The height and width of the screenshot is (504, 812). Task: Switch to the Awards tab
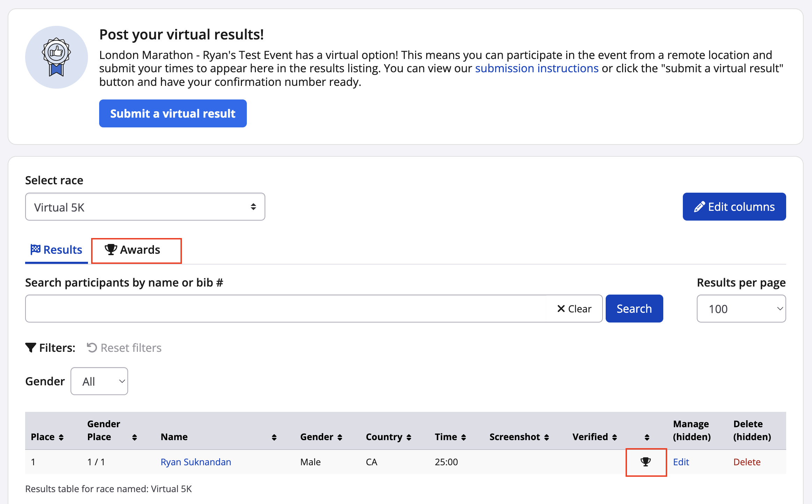coord(136,250)
